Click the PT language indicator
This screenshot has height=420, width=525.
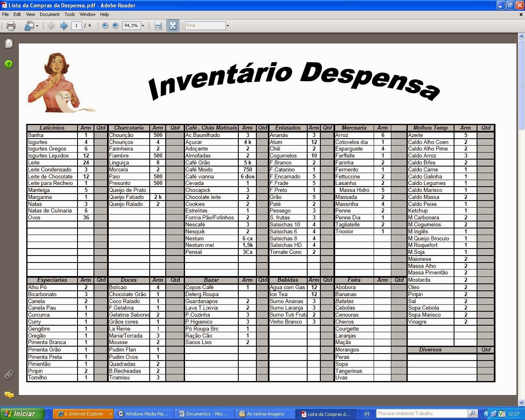pos(367,414)
